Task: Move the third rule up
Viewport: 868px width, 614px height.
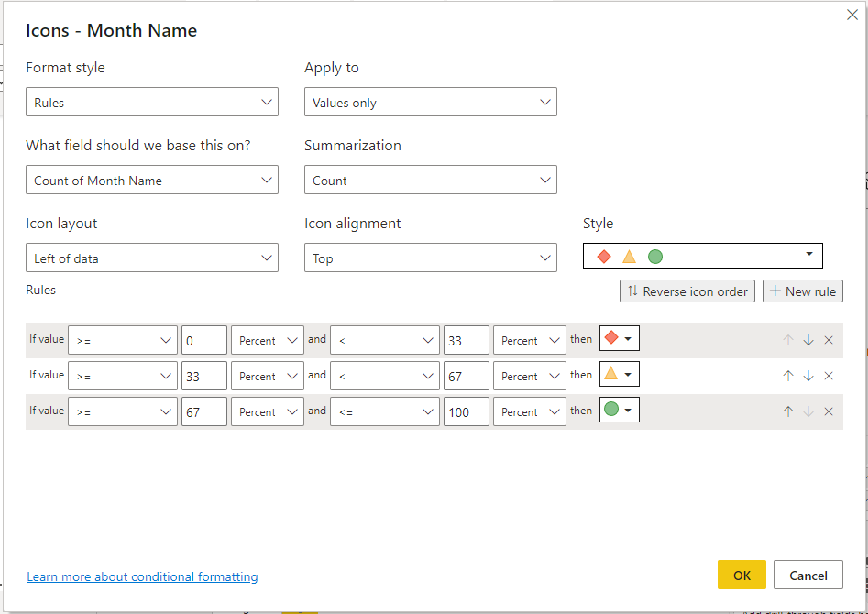Action: tap(788, 411)
